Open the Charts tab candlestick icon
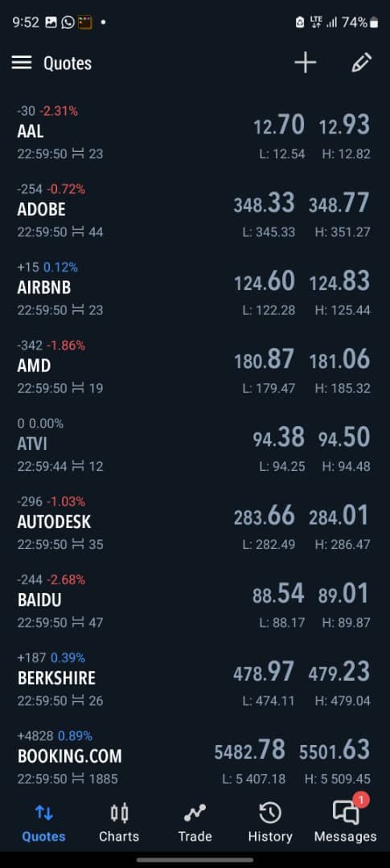 (119, 813)
